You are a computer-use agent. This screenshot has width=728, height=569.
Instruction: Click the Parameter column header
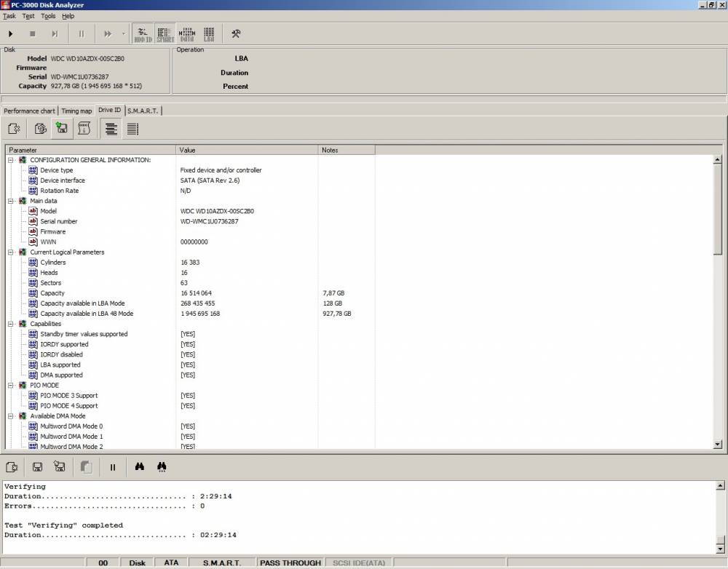click(x=90, y=150)
